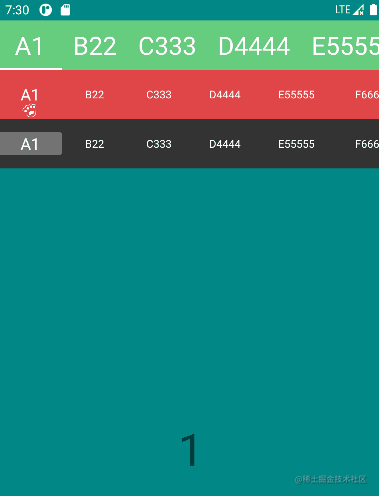The width and height of the screenshot is (379, 496).
Task: Tap the large page number 1
Action: click(x=189, y=450)
